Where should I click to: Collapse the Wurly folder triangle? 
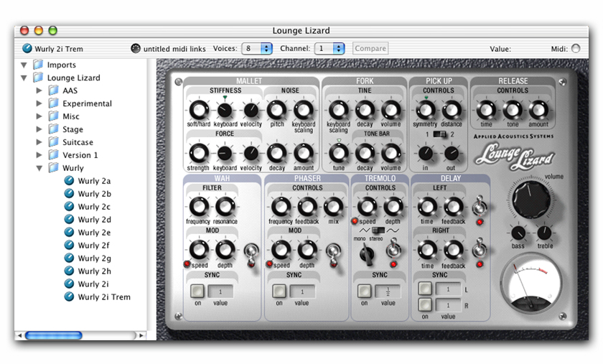pos(39,168)
